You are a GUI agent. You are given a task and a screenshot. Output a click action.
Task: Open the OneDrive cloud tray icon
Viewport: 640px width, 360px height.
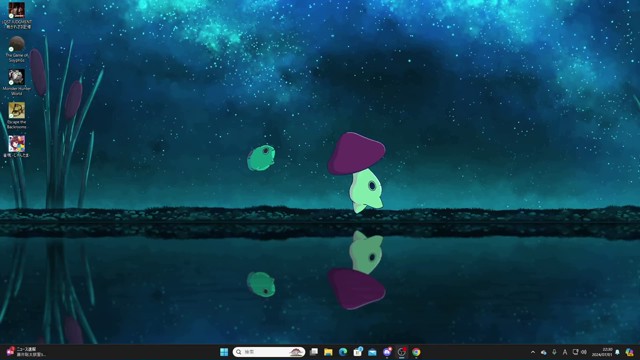(x=544, y=352)
